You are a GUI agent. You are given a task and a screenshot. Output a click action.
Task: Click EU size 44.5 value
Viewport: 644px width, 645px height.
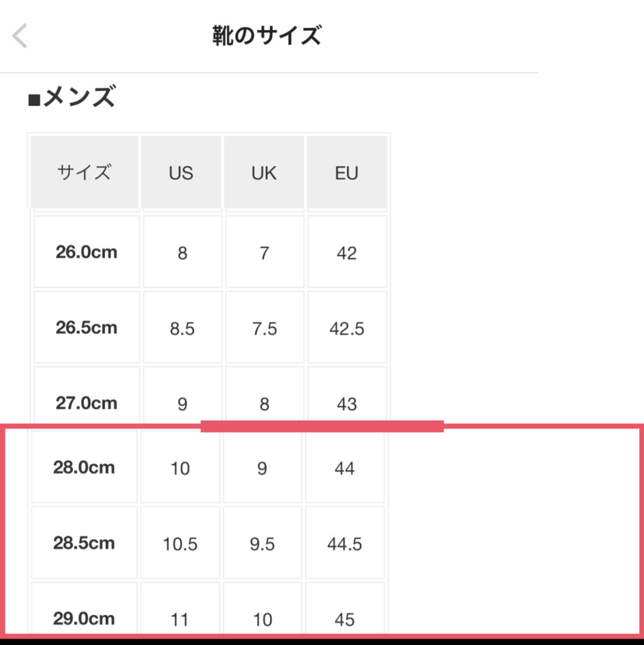point(344,543)
